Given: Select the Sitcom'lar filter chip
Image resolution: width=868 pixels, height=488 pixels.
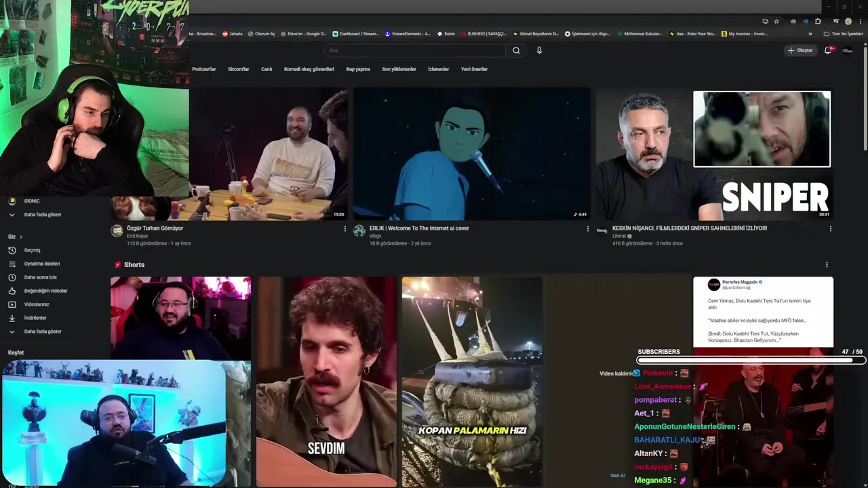Looking at the screenshot, I should click(239, 69).
